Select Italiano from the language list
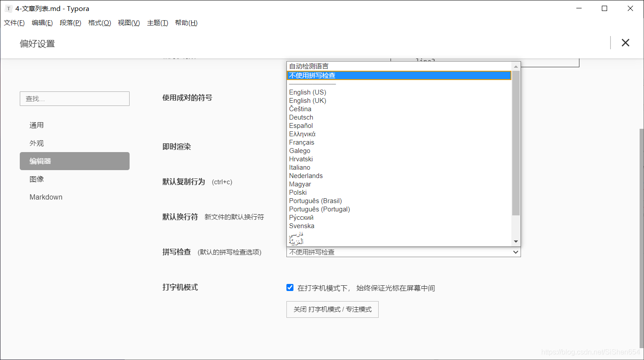The image size is (644, 360). pyautogui.click(x=399, y=167)
